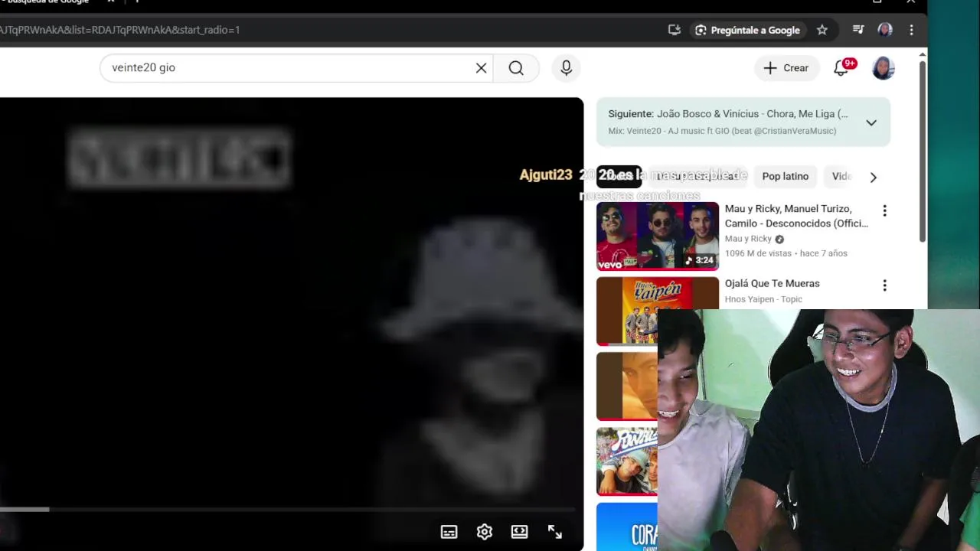Open Desconocidos video thumbnail

point(658,236)
